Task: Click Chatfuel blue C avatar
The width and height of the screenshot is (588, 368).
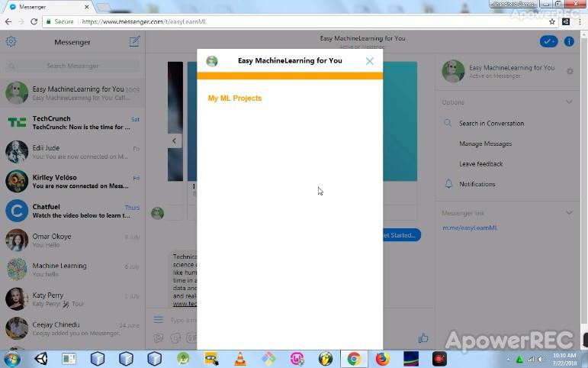Action: pos(17,211)
